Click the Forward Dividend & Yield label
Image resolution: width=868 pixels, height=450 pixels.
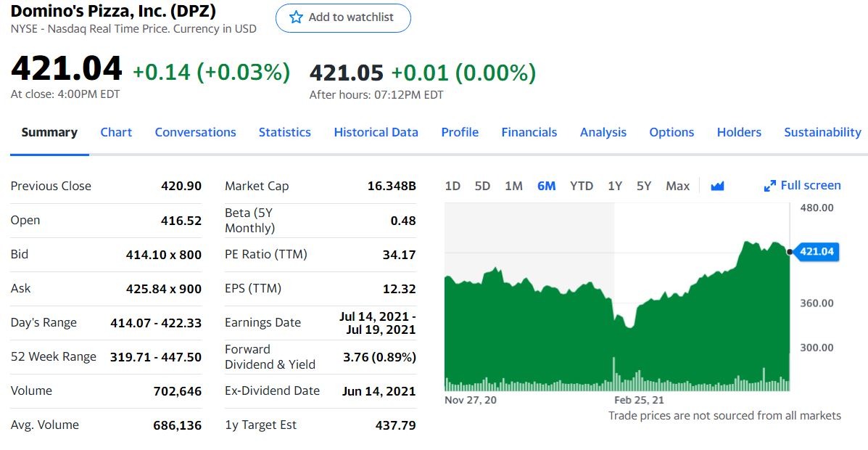[x=270, y=357]
